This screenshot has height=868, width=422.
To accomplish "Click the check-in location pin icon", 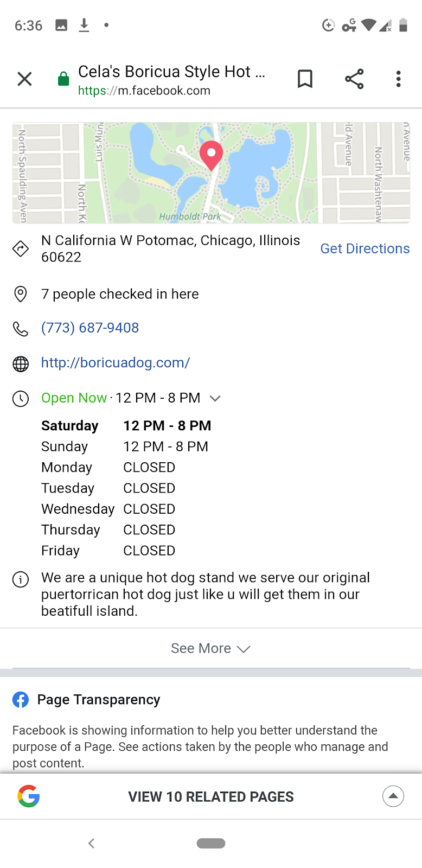I will [x=20, y=293].
